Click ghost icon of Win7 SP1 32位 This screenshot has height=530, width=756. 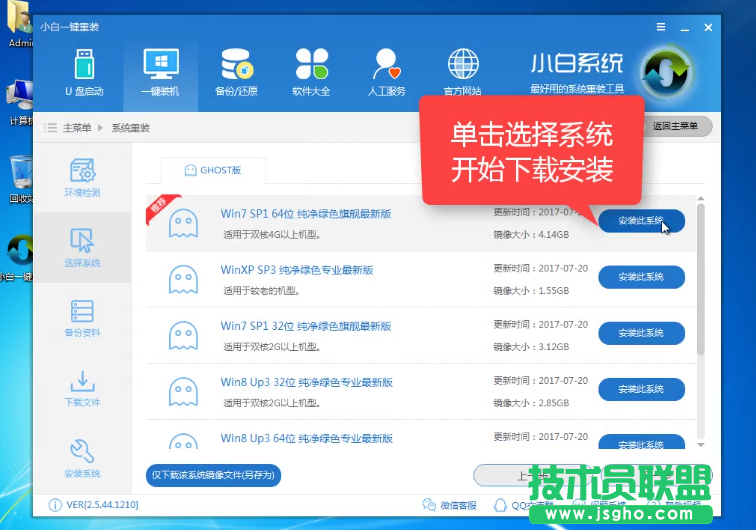[183, 335]
